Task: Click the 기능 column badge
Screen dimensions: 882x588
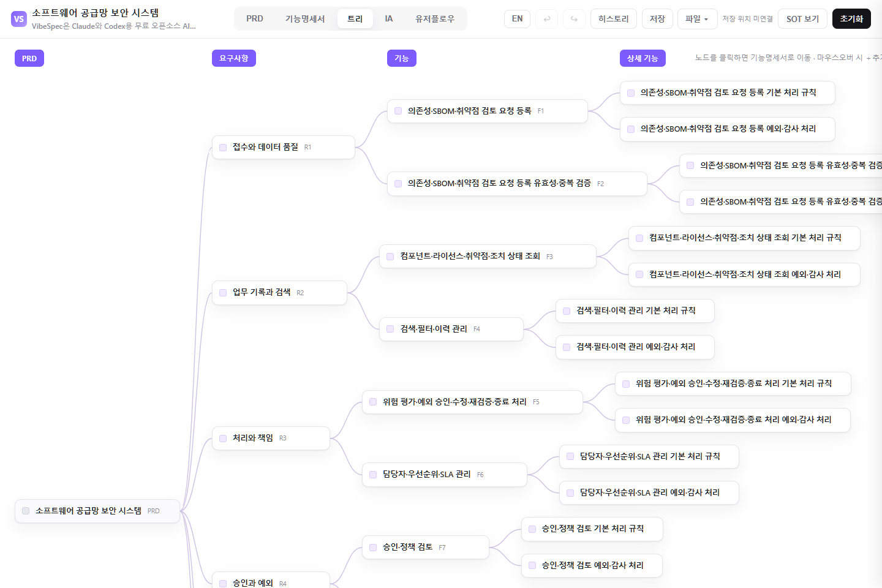Action: tap(401, 58)
